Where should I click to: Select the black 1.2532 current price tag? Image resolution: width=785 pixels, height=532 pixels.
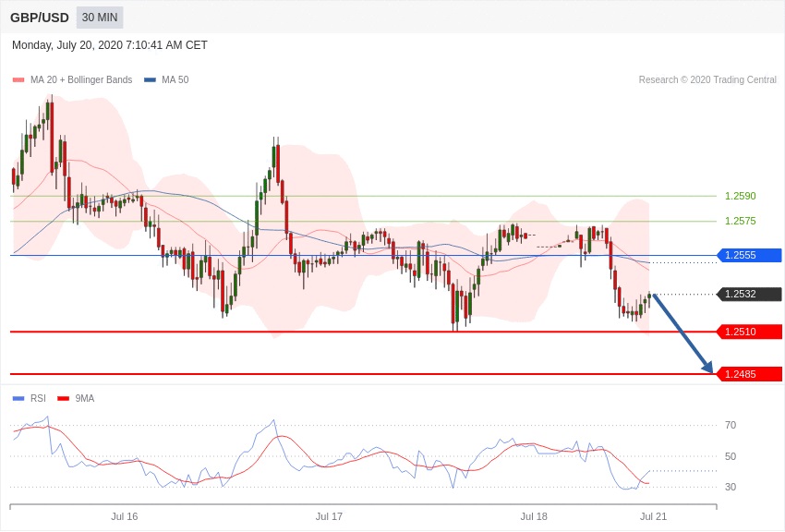click(750, 295)
